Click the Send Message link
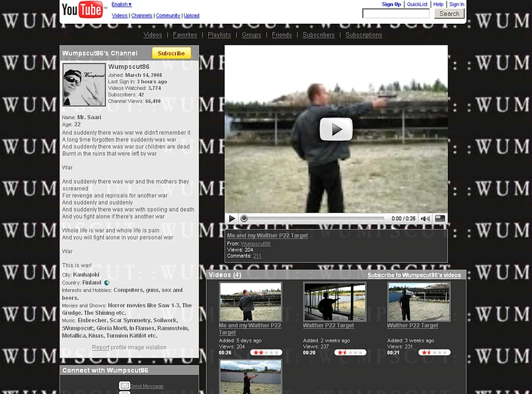Viewport: 532px width, 394px height. 147,386
